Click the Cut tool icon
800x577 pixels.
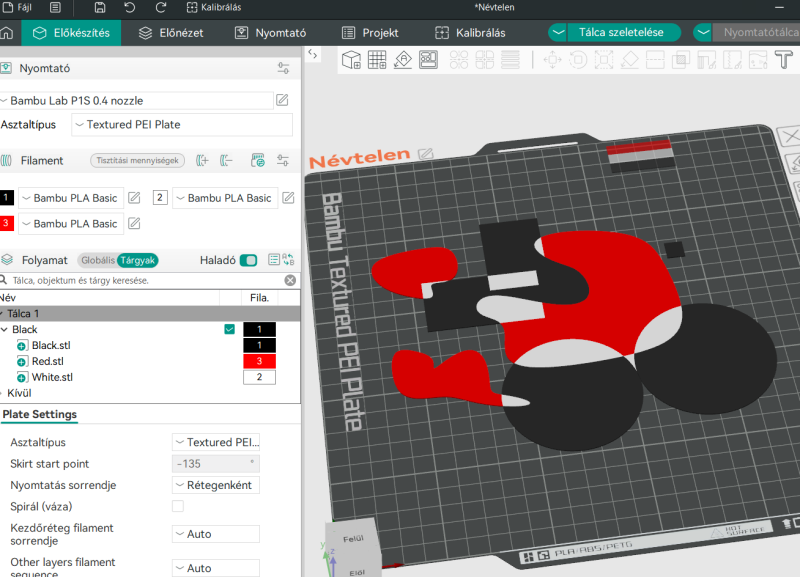click(655, 60)
